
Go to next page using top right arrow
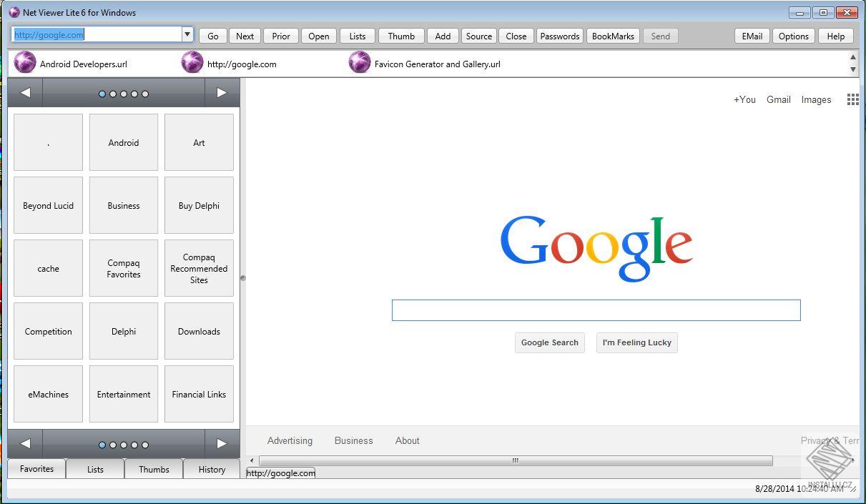[222, 93]
